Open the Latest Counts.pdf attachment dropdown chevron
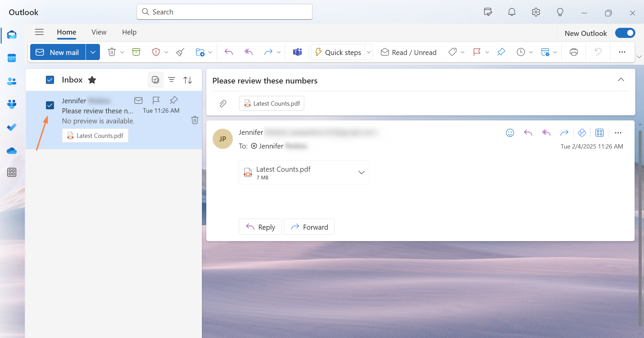This screenshot has width=644, height=338. (361, 172)
